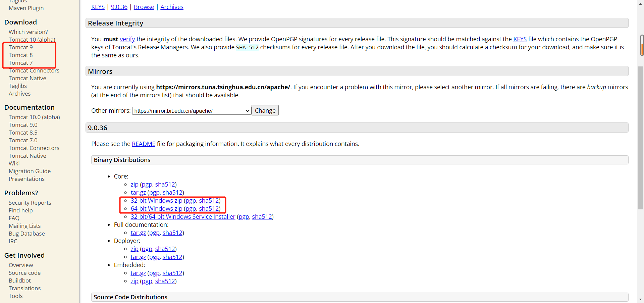Download Embedded tar.gz file
Image resolution: width=644 pixels, height=303 pixels.
coord(138,273)
